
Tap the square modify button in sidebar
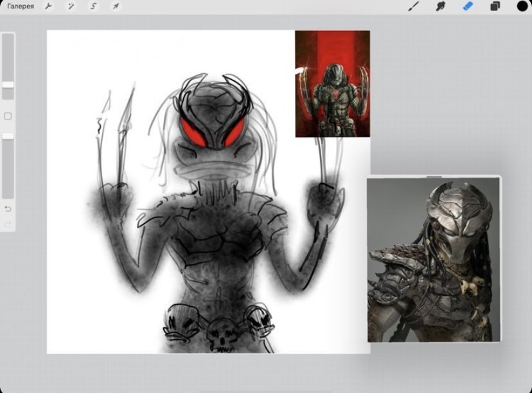(8, 116)
